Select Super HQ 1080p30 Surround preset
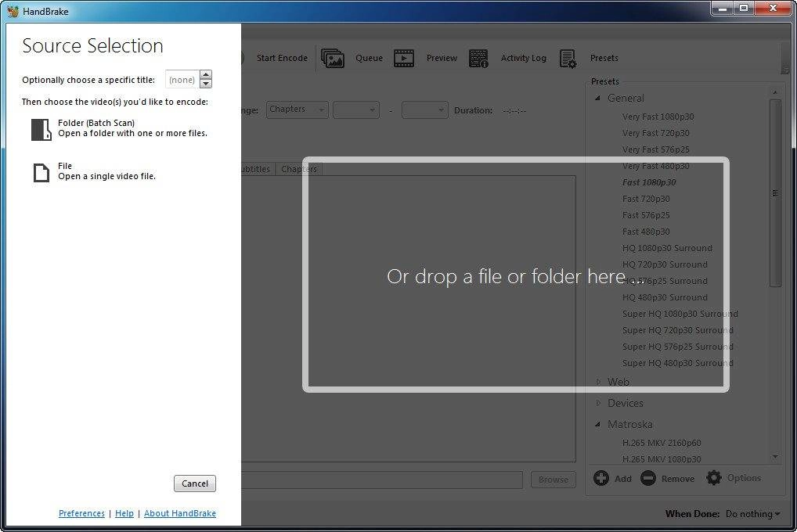 point(680,314)
